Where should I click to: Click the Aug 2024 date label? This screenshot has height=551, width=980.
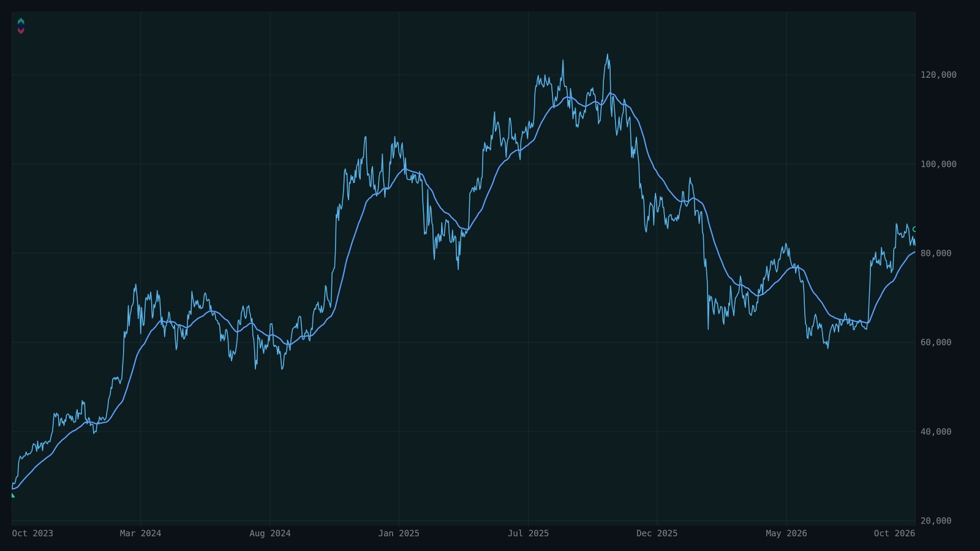click(x=270, y=533)
